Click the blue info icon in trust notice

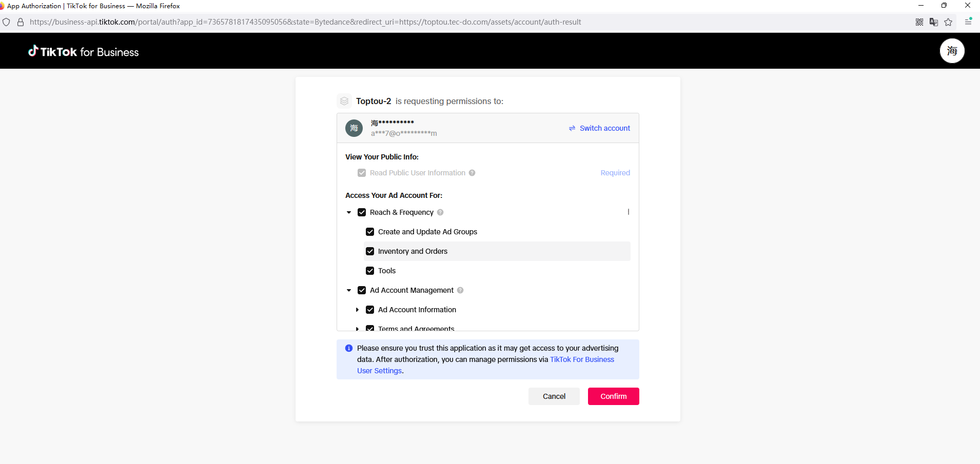(349, 348)
